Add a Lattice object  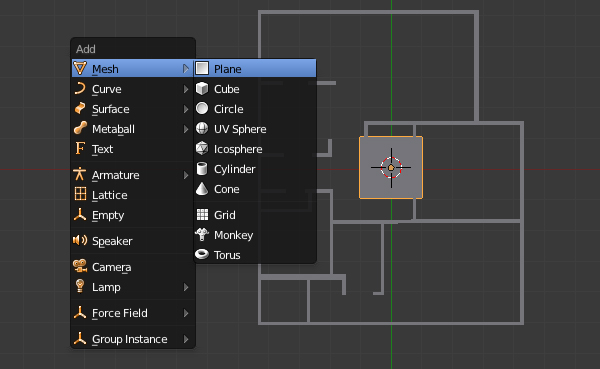point(133,195)
